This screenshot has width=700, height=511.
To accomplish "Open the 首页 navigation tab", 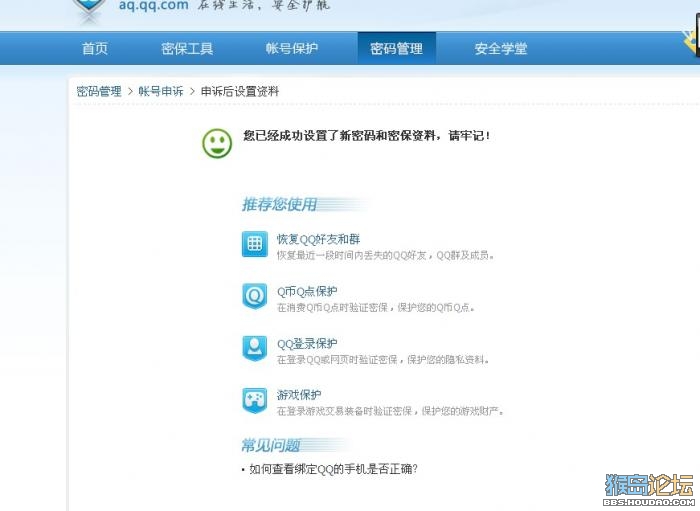I will pos(95,48).
